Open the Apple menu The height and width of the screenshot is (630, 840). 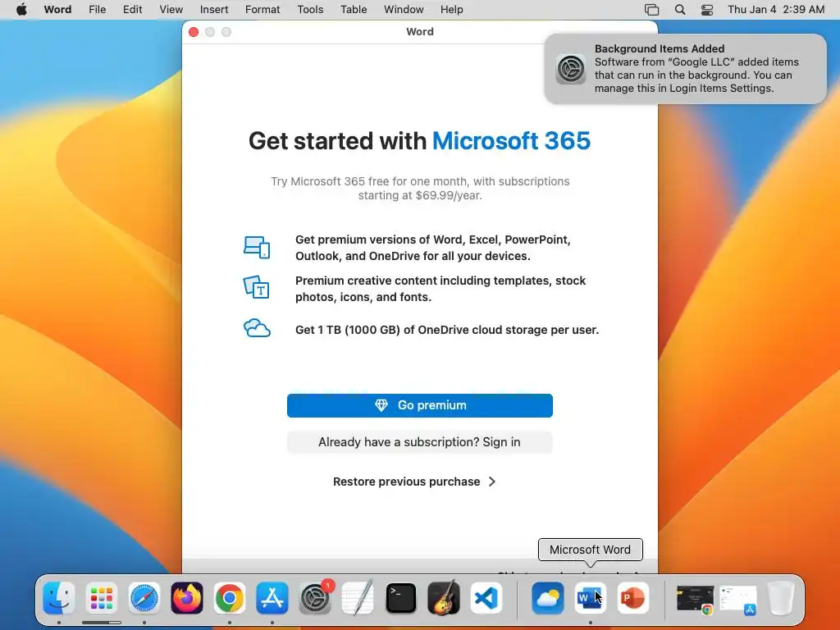(21, 10)
